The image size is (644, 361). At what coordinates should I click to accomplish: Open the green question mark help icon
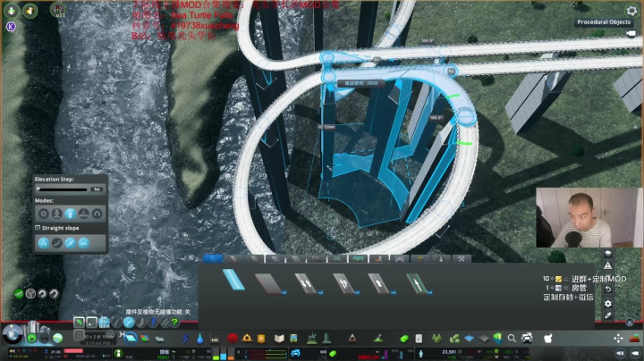click(x=174, y=323)
